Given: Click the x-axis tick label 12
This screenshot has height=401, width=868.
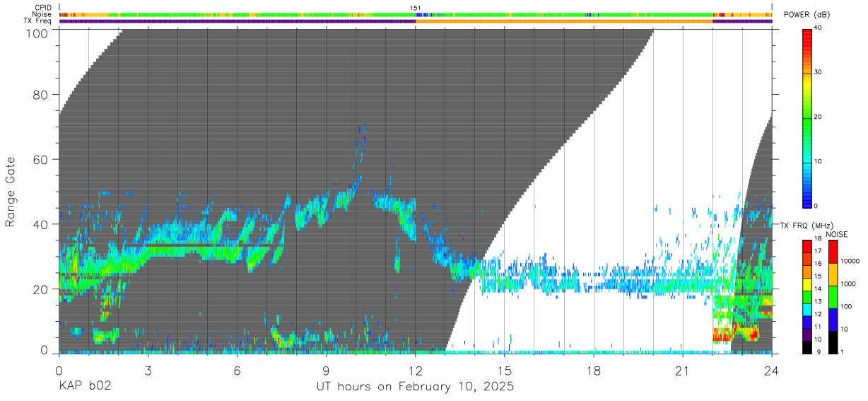Looking at the screenshot, I should (x=415, y=371).
